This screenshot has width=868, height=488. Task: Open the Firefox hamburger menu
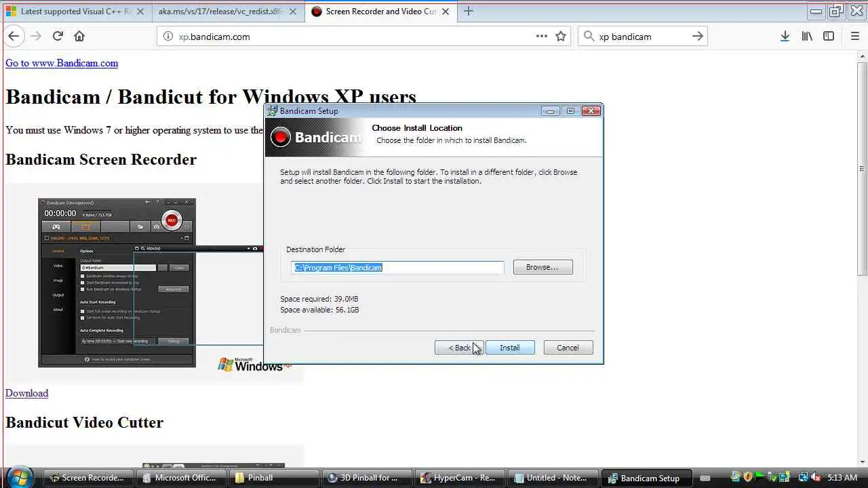854,37
